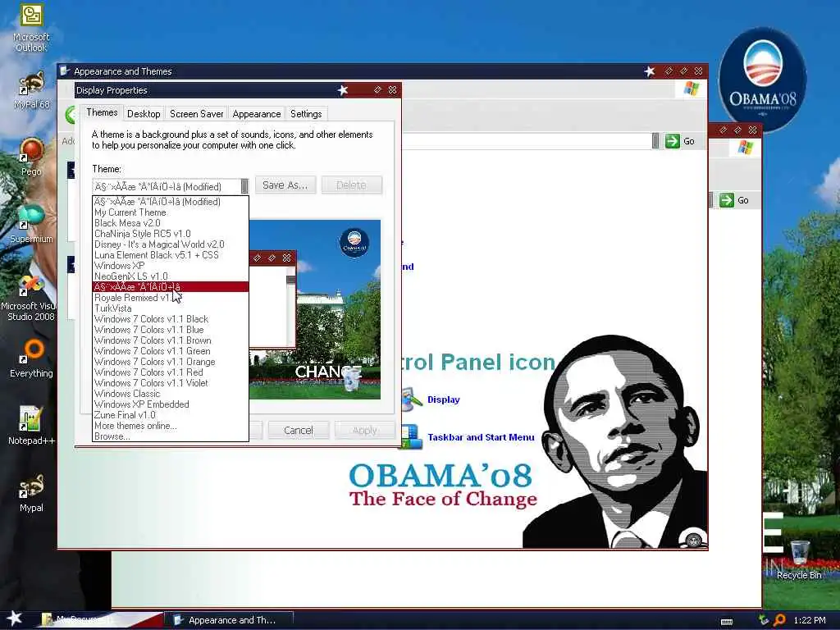Viewport: 840px width, 630px height.
Task: Click the address field in Appearance and Themes
Action: [525, 141]
